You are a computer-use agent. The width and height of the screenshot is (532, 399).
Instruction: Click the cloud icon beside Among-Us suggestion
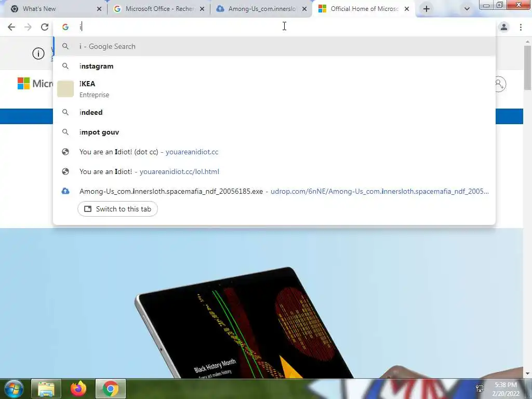click(x=65, y=191)
